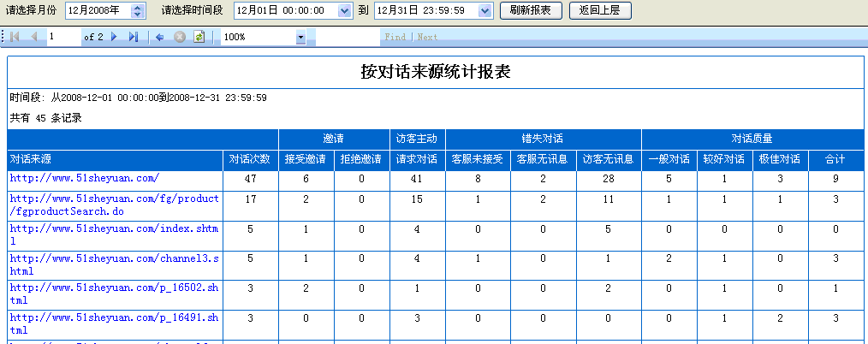Click the stop rendering icon
The image size is (868, 344).
[x=180, y=37]
